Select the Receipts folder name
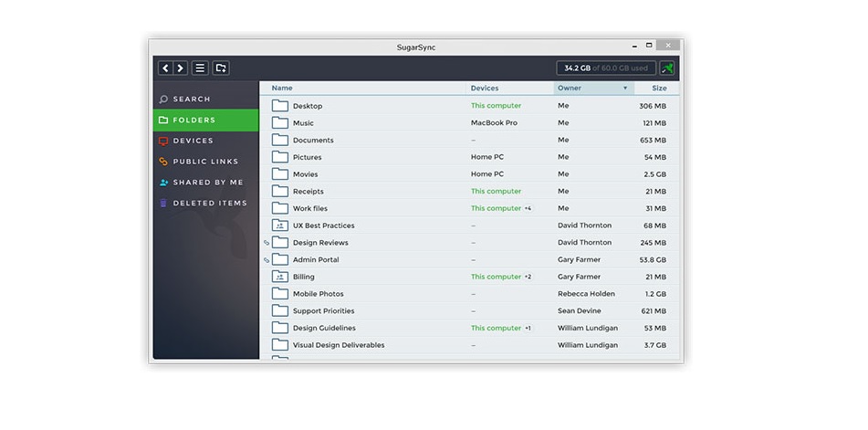This screenshot has width=868, height=430. point(309,192)
